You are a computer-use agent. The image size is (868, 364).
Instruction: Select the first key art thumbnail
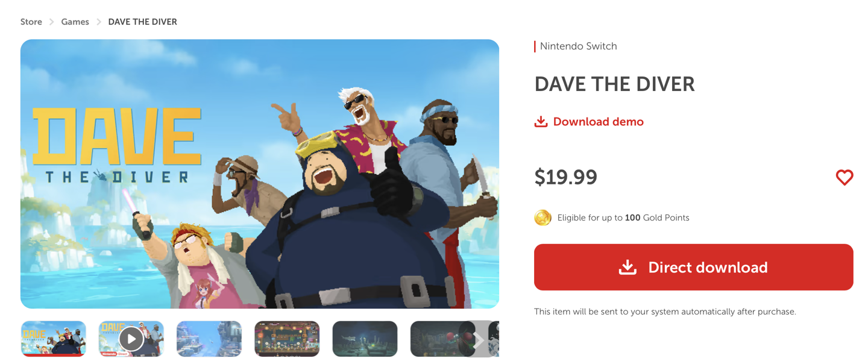pos(54,339)
